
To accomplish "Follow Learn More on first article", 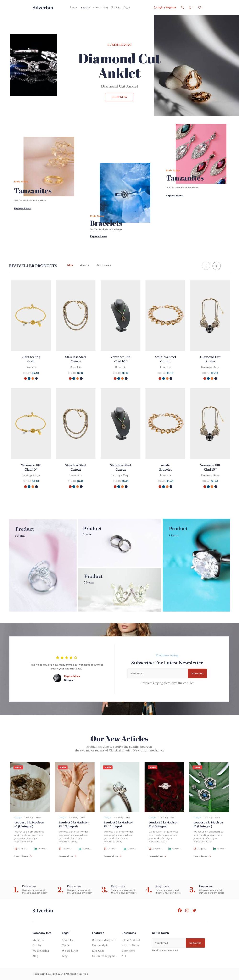I will coord(23,856).
